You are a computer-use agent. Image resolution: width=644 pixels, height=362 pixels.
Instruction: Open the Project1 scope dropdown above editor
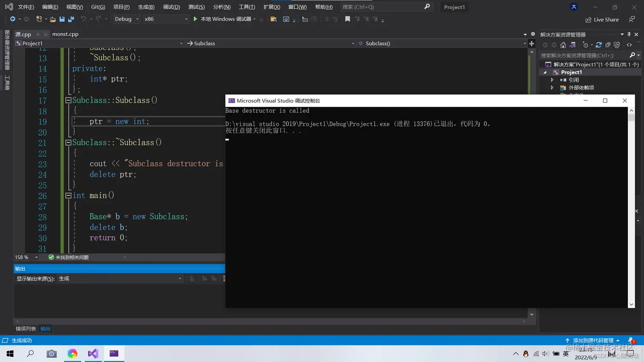click(99, 43)
